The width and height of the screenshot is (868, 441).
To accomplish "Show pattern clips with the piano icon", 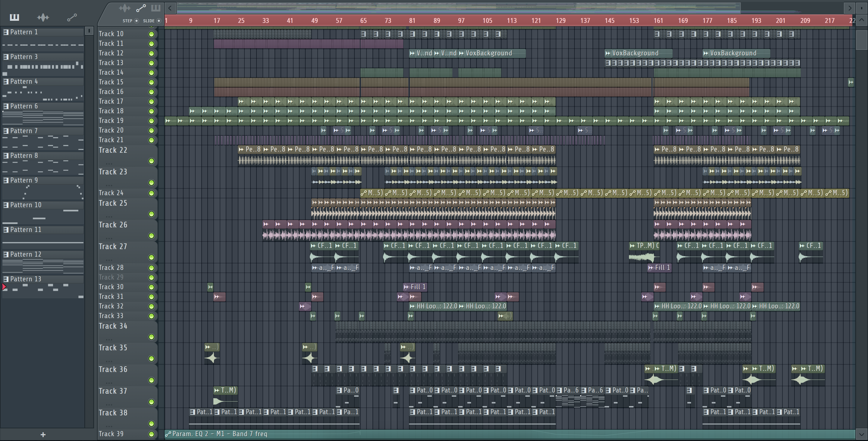I will click(14, 17).
